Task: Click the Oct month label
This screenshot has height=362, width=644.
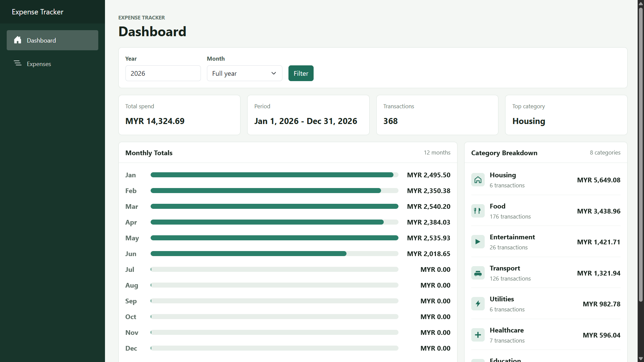Action: [x=131, y=317]
